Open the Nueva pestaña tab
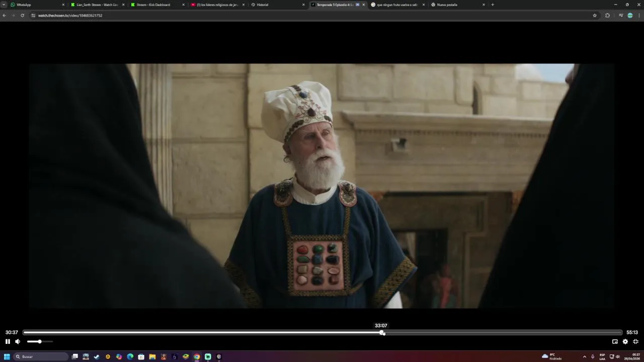 pyautogui.click(x=457, y=5)
